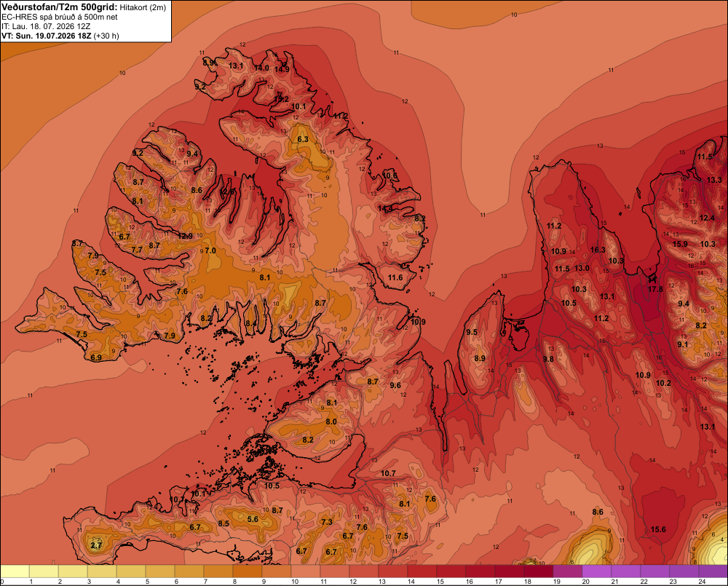Viewport: 728px width, 586px height.
Task: Click the 14.0 temperature value
Action: [x=261, y=68]
